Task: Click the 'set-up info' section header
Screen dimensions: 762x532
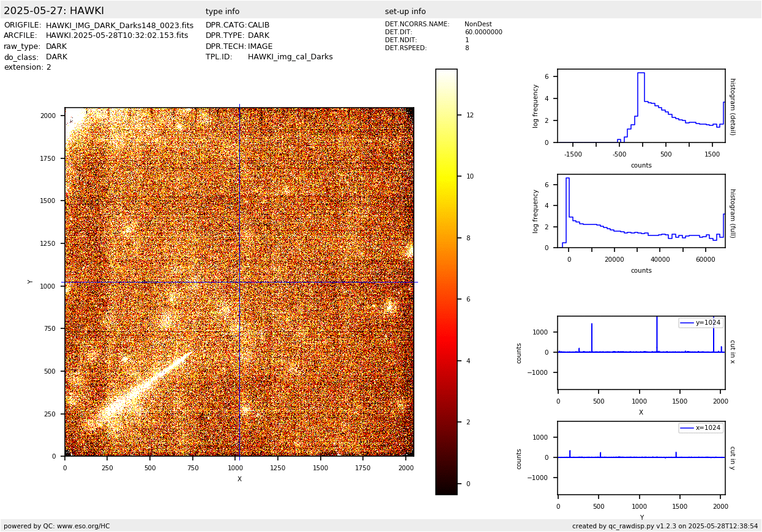Action: click(x=405, y=12)
